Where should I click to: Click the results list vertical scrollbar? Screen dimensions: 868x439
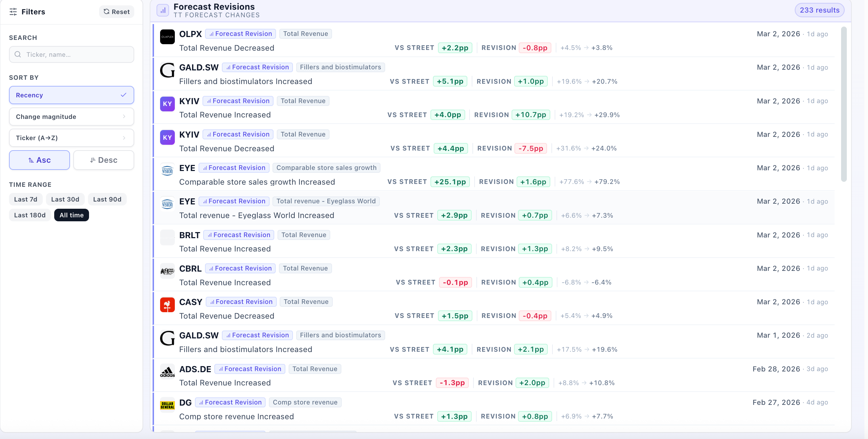click(x=844, y=104)
